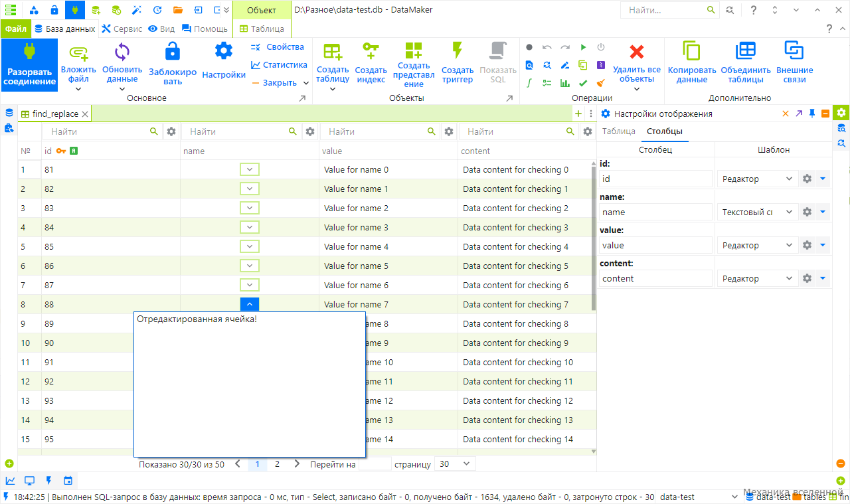Open Настройки gear in the ribbon
850x504 pixels.
(x=224, y=51)
